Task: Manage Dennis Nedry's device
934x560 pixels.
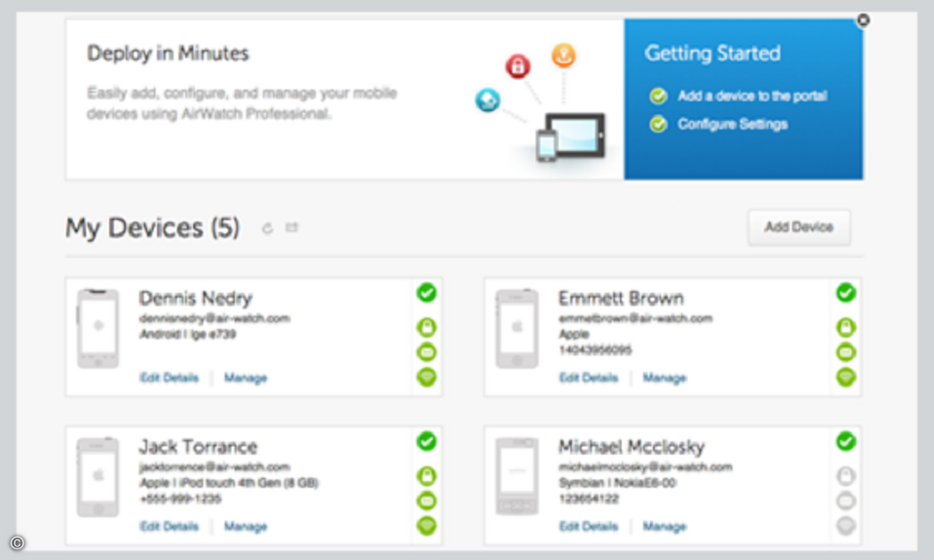Action: 245,378
